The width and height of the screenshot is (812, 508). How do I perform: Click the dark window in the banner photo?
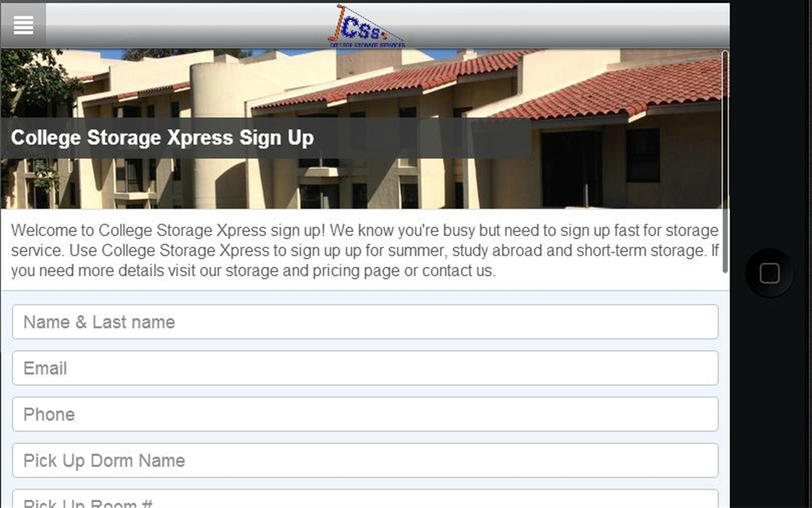pyautogui.click(x=642, y=154)
